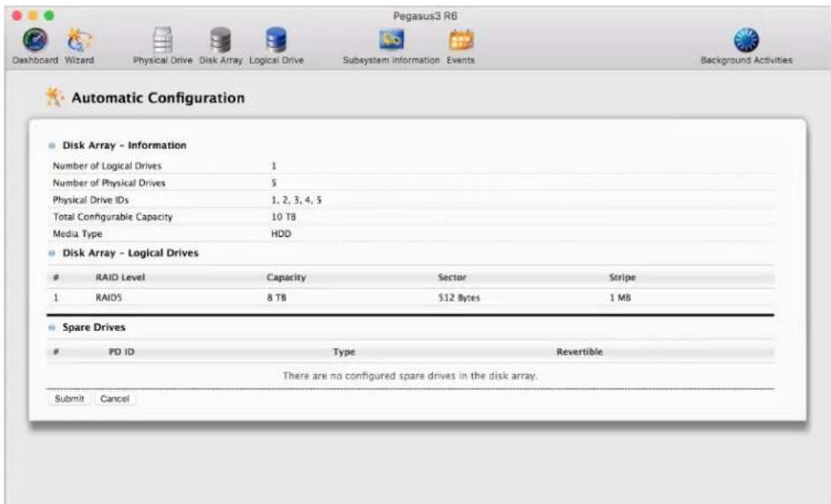
Task: Click the Automatic Configuration wand icon
Action: pos(54,98)
